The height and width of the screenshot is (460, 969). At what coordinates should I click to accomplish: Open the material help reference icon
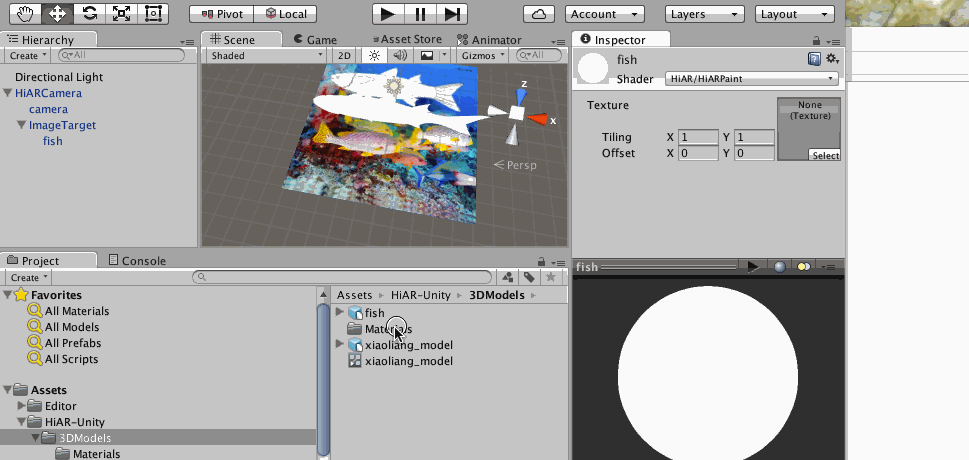(x=814, y=60)
